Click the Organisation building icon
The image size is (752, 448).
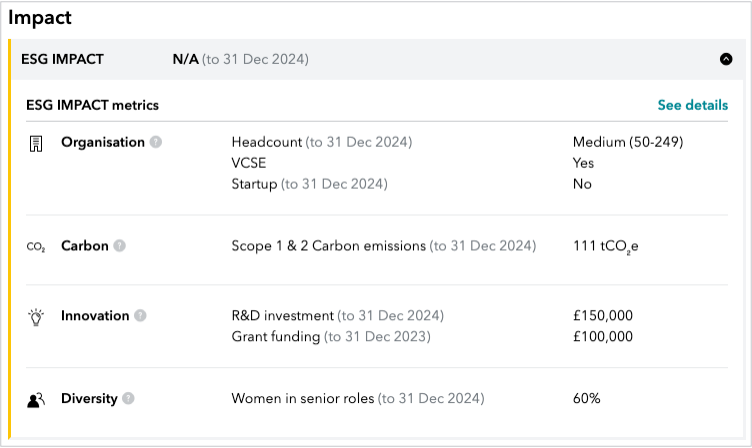(x=36, y=143)
